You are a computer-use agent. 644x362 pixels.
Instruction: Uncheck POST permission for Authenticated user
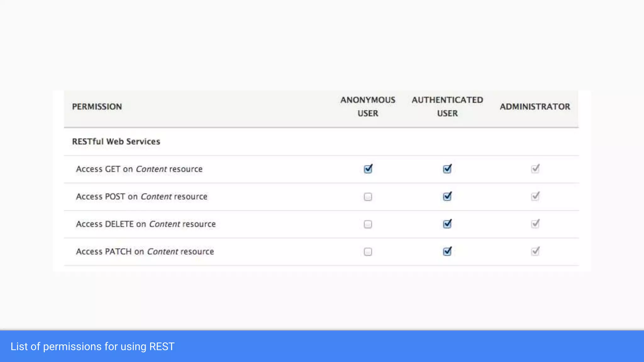(x=447, y=196)
